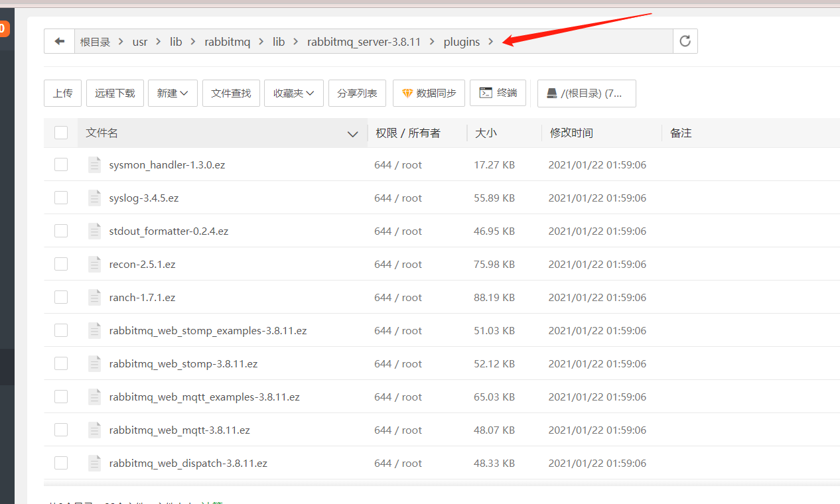Click the ranch-1.7.1.ez file icon
This screenshot has height=504, width=840.
click(95, 297)
